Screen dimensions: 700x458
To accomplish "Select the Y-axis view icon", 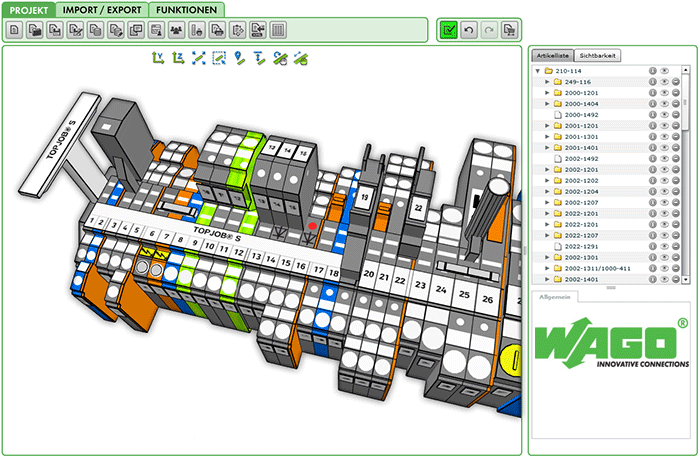I will [x=158, y=58].
